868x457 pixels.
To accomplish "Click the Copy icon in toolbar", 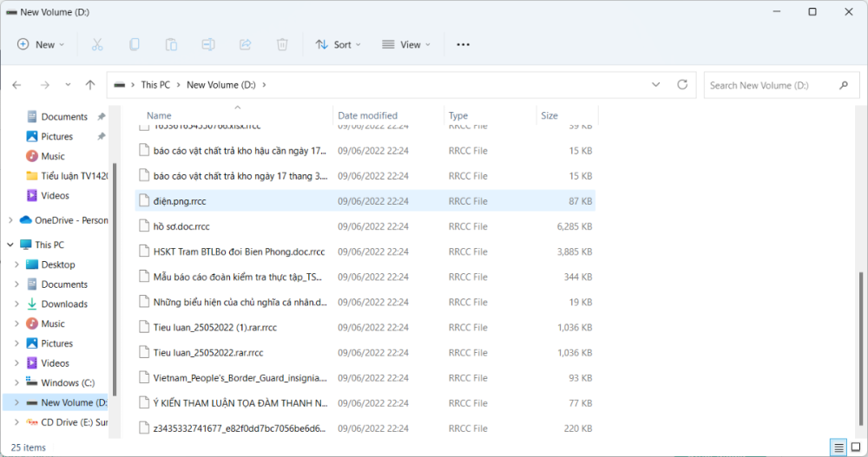I will click(135, 44).
